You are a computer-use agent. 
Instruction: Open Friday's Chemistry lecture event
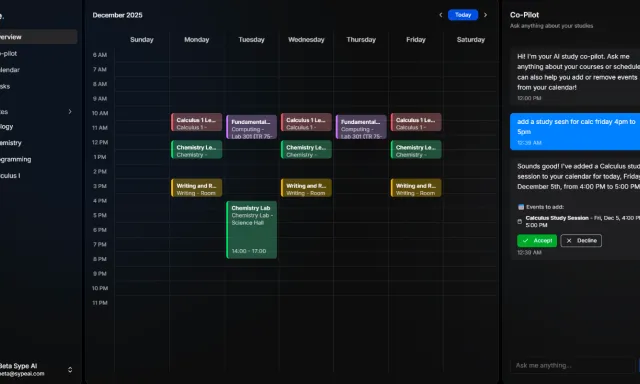tap(416, 150)
